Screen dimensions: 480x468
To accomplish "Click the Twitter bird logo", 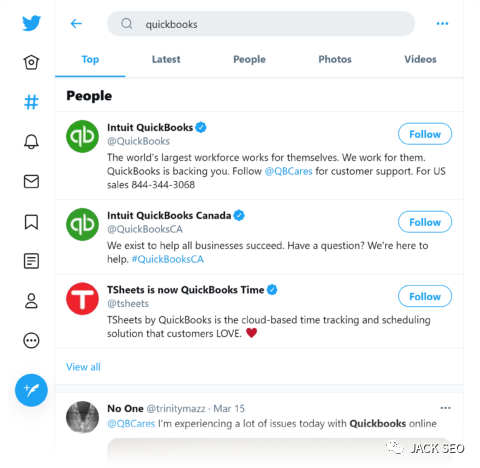I will pyautogui.click(x=31, y=23).
